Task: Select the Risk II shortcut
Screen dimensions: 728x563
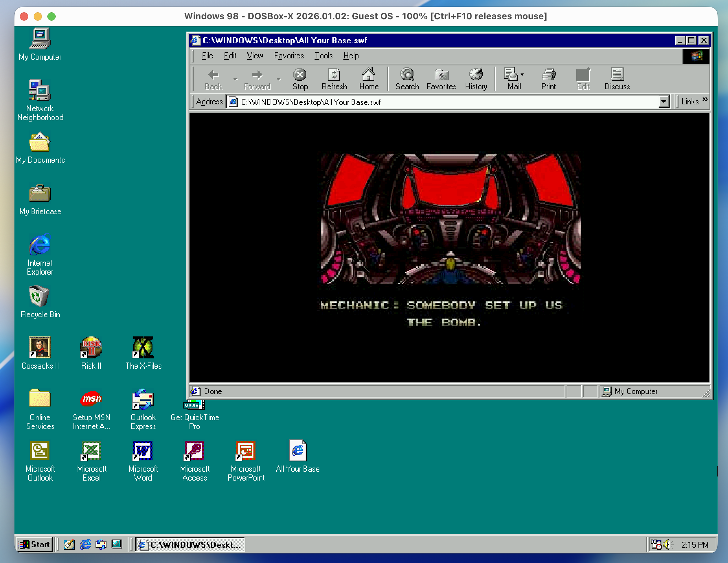Action: pos(91,354)
